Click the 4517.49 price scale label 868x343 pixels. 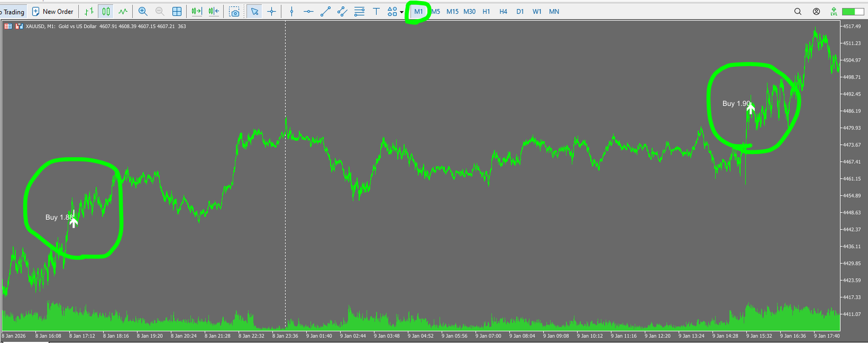(852, 26)
